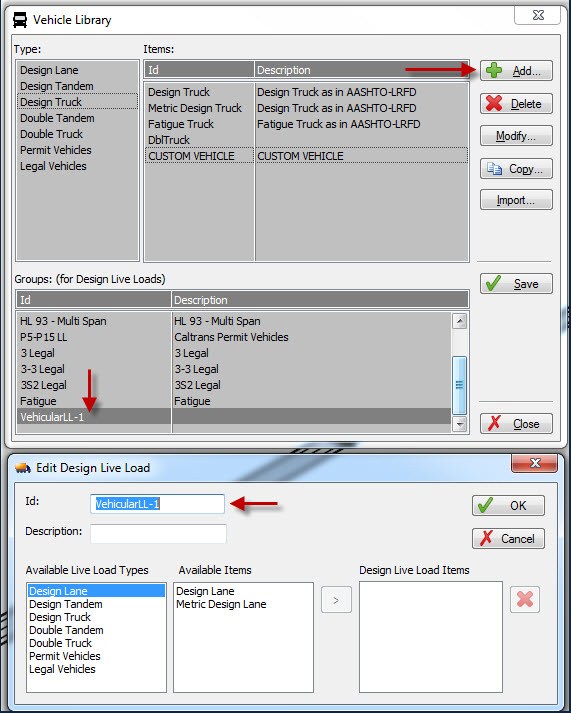Click the Import button
The width and height of the screenshot is (571, 713).
coord(516,200)
